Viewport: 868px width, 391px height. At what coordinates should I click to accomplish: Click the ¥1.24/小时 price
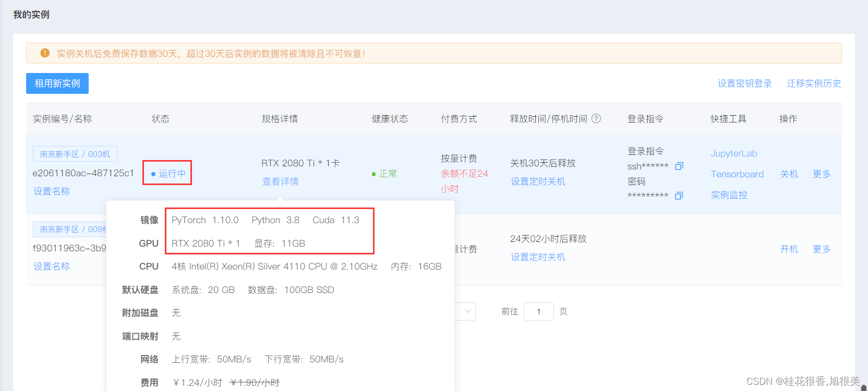click(x=197, y=383)
